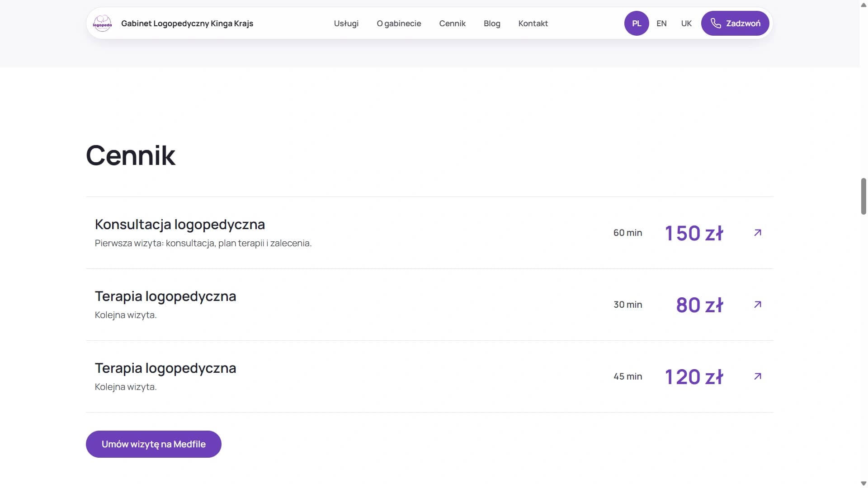Click the scrollbar up arrow
Screen dimensions: 868x488
pyautogui.click(x=863, y=5)
